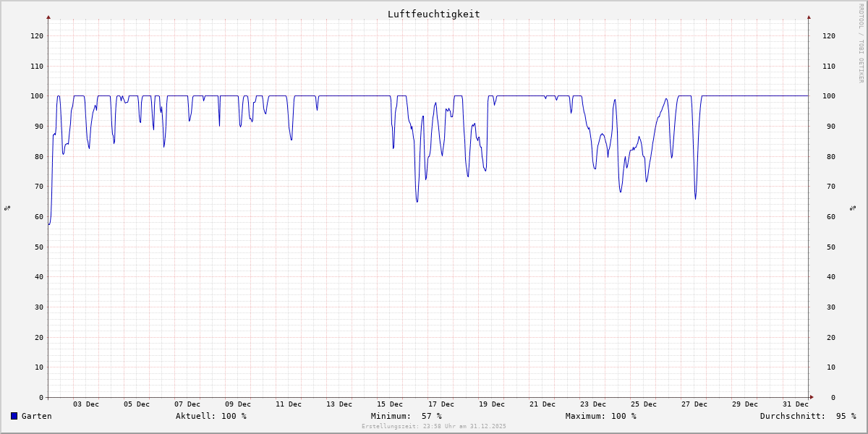Select the Garten legend label

pos(37,416)
